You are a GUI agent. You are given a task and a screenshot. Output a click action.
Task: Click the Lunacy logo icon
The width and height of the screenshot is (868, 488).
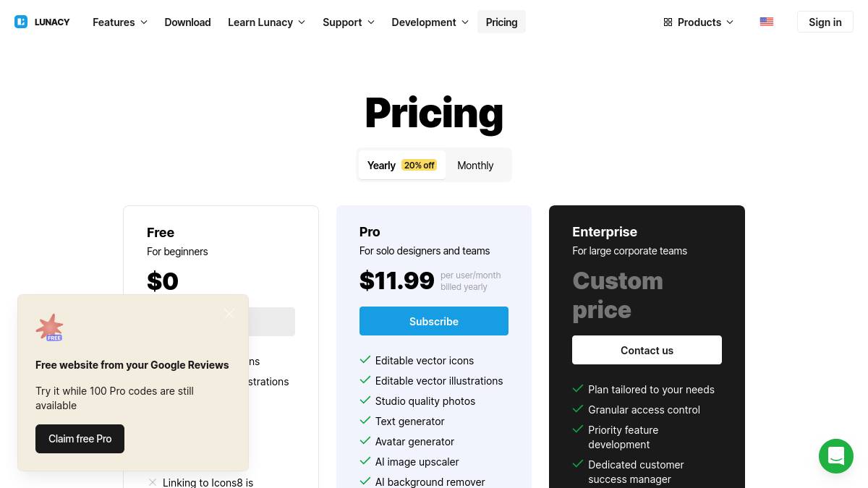pyautogui.click(x=21, y=22)
